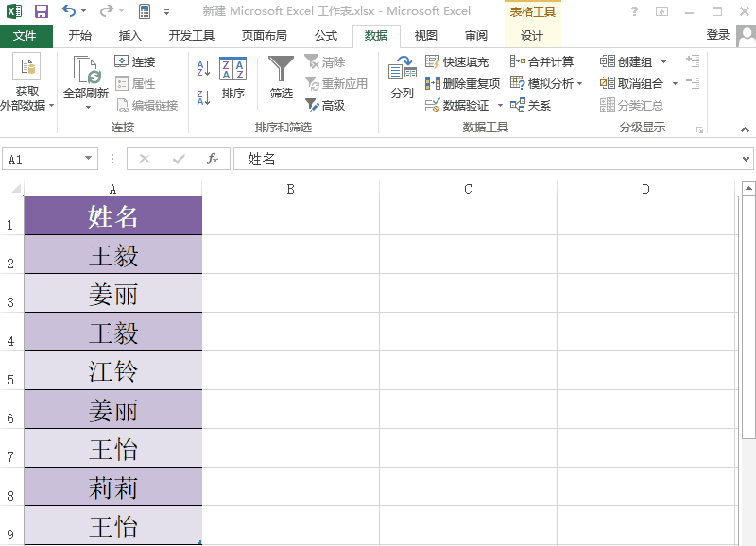Switch to the Insert (插入) tab
This screenshot has width=756, height=546.
click(x=130, y=36)
